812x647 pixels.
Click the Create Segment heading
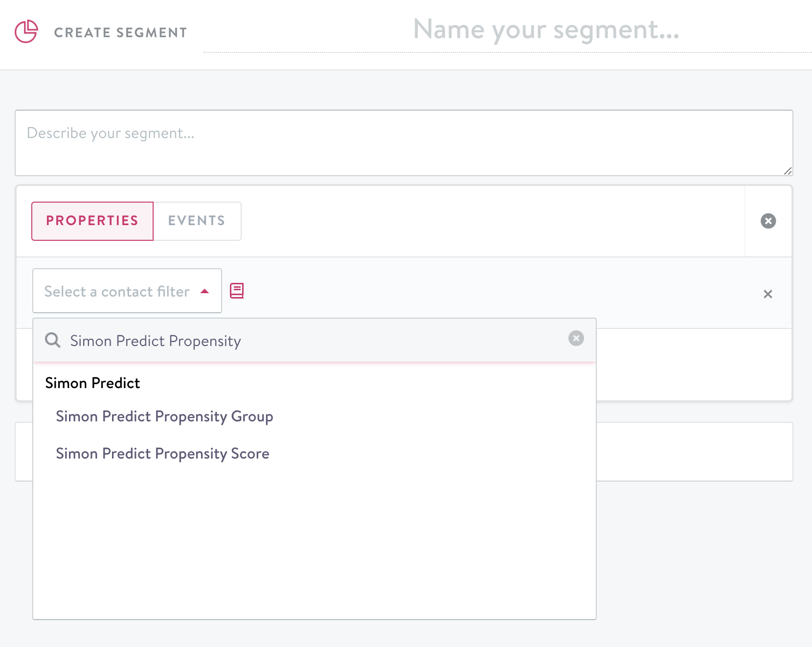(x=120, y=33)
